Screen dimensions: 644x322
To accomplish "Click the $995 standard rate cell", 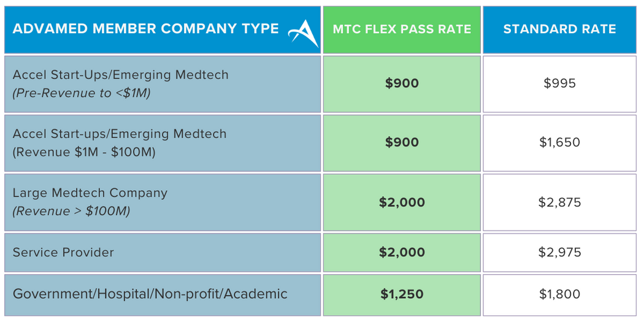I will pyautogui.click(x=559, y=84).
